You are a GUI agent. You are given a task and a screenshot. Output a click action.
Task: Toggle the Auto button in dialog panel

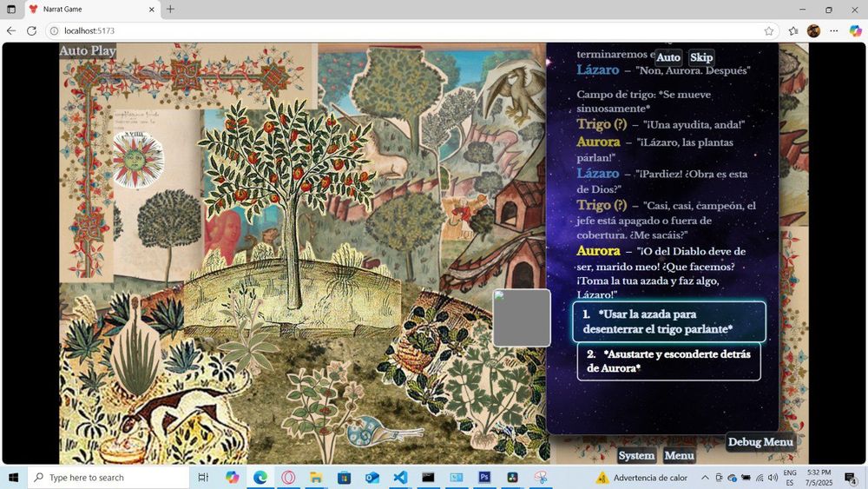668,57
